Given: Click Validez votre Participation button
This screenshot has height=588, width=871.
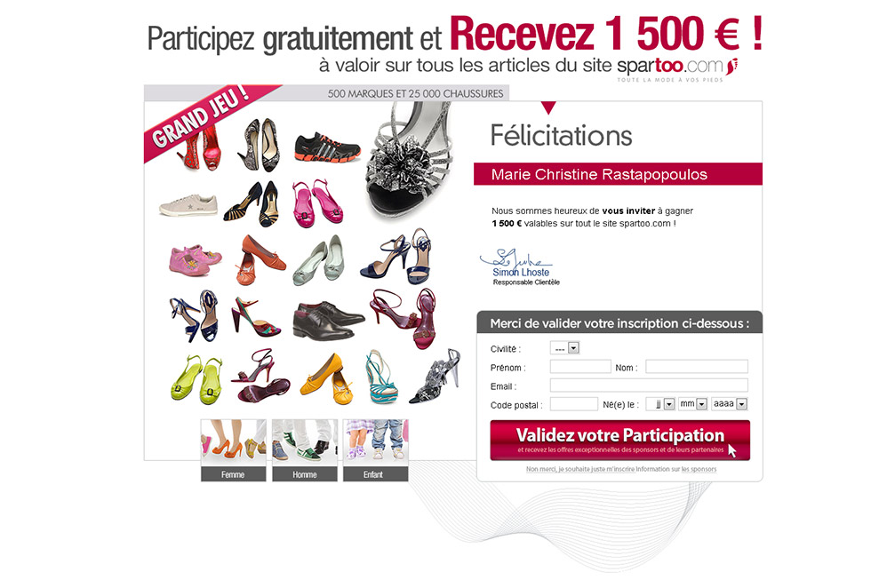Looking at the screenshot, I should coord(620,441).
